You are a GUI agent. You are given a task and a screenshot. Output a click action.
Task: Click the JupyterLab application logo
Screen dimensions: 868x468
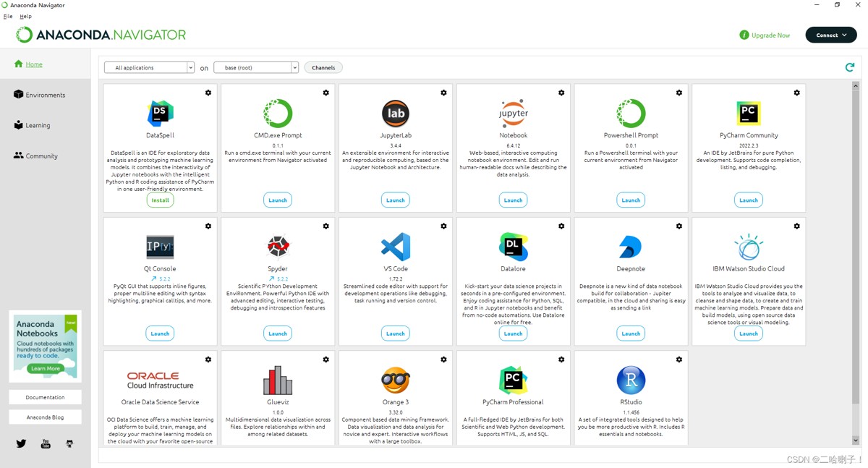[x=396, y=114]
